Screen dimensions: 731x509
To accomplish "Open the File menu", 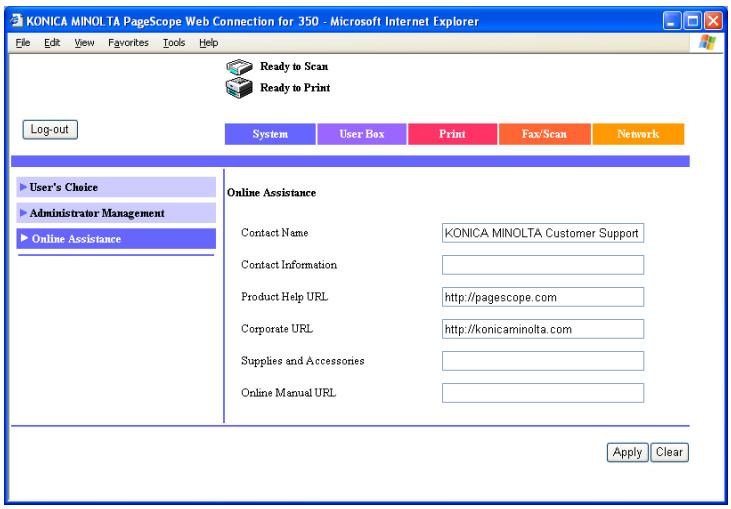I will click(22, 43).
